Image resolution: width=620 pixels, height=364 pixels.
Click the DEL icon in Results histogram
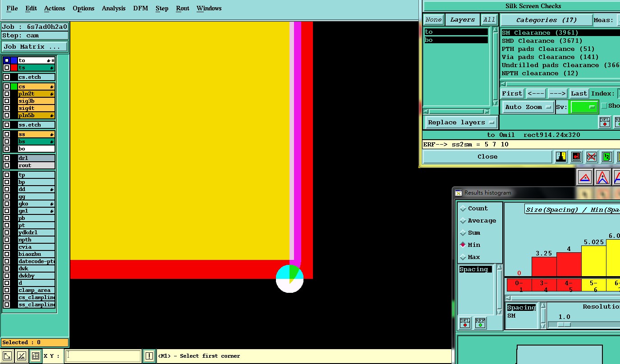tap(465, 323)
